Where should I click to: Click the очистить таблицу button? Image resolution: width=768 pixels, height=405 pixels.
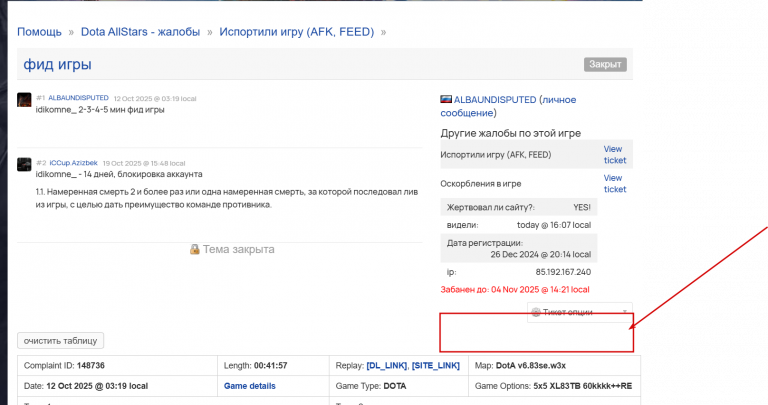(x=60, y=340)
